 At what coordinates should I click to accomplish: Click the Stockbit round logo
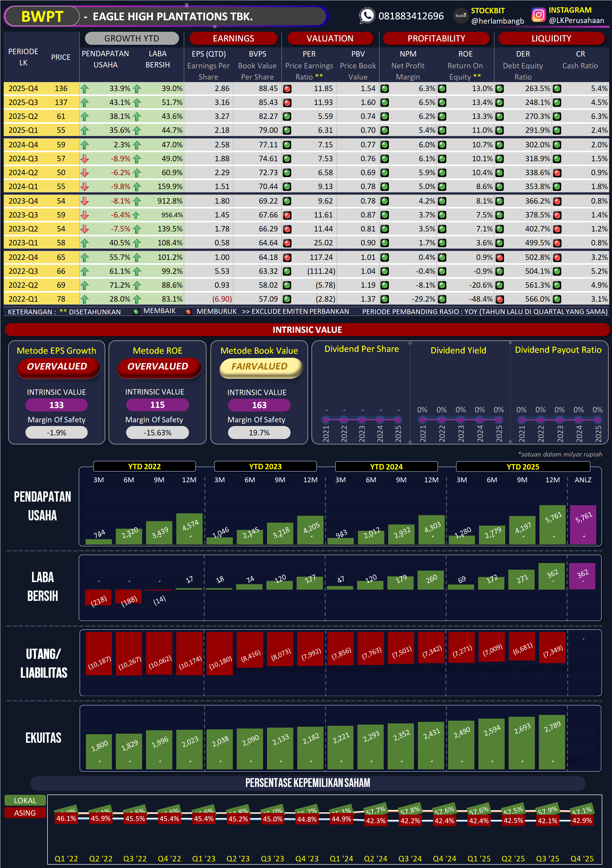pos(461,16)
